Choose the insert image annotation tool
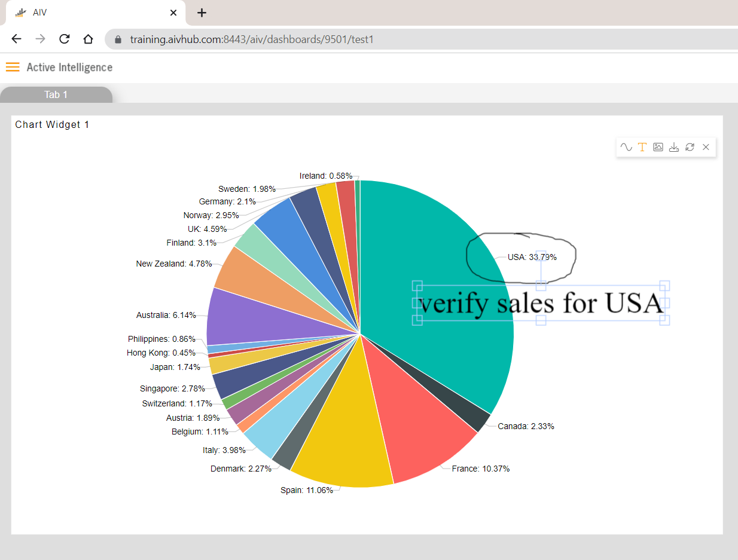738x560 pixels. (658, 147)
